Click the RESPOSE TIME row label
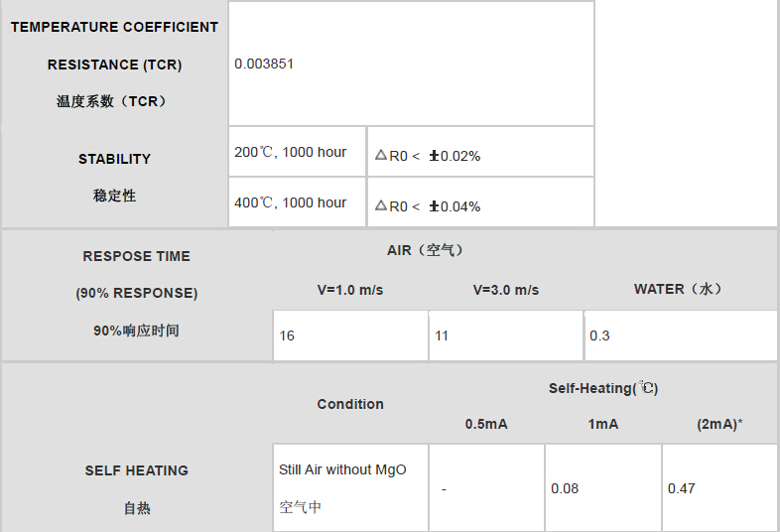This screenshot has width=780, height=532. [136, 256]
